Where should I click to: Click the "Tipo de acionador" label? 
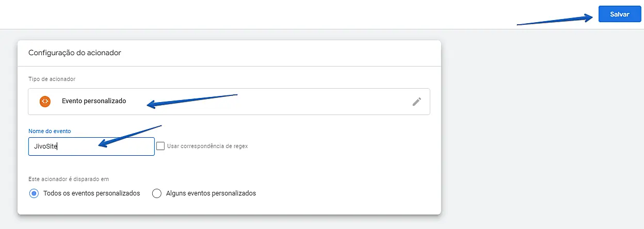point(52,79)
